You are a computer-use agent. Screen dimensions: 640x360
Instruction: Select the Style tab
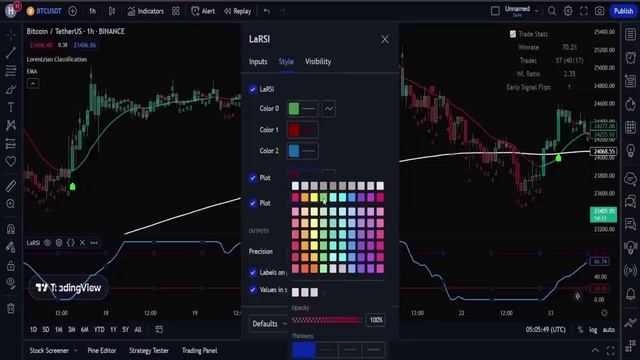click(286, 62)
